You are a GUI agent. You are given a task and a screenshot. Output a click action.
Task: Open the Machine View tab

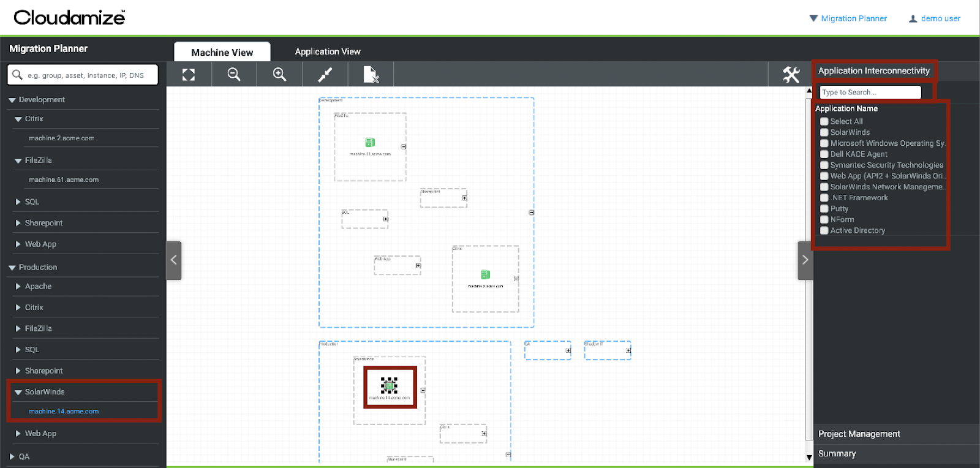point(222,53)
